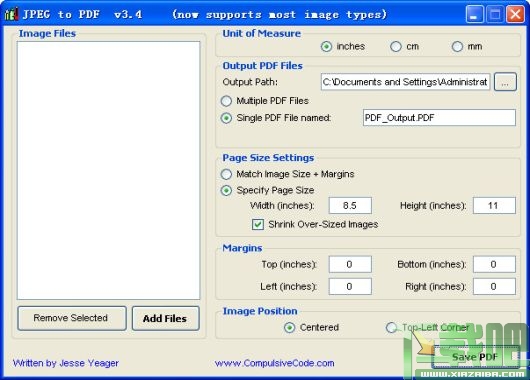Screen dimensions: 530x380
Task: Select the inches unit radio button
Action: (326, 46)
